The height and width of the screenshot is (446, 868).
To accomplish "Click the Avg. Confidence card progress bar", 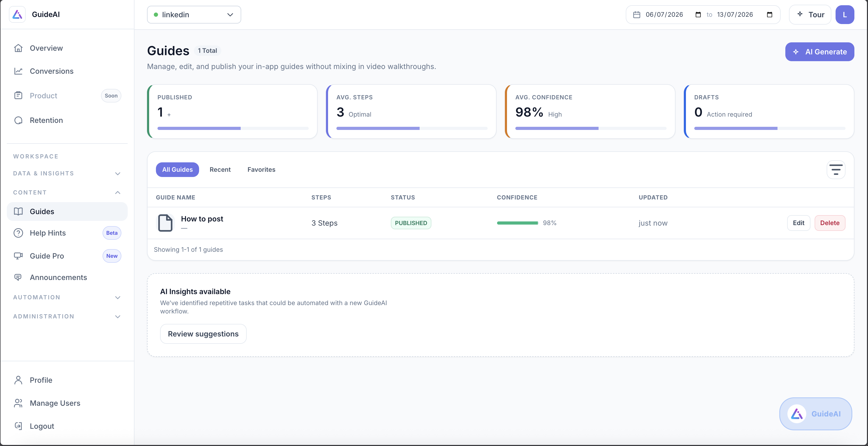I will [591, 128].
